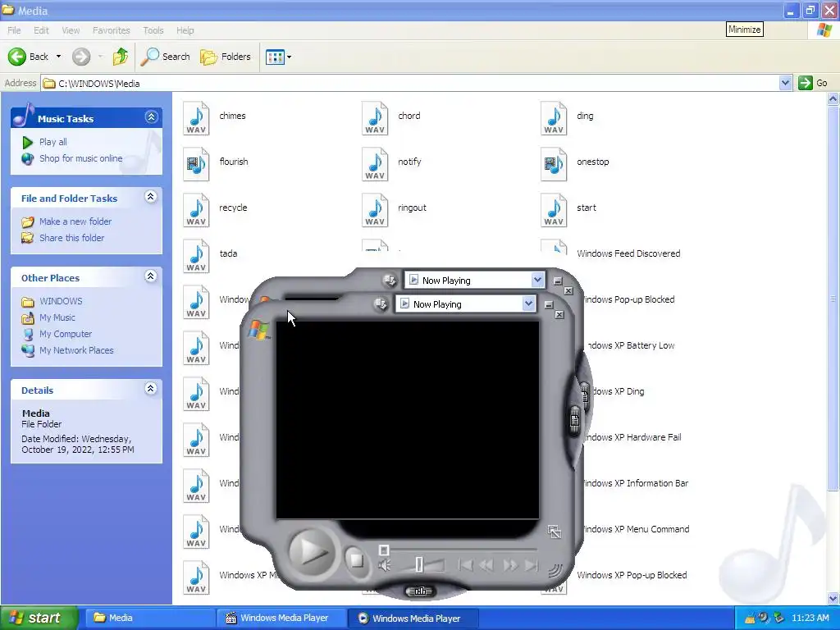Open the Help menu
The height and width of the screenshot is (630, 840).
pyautogui.click(x=185, y=30)
